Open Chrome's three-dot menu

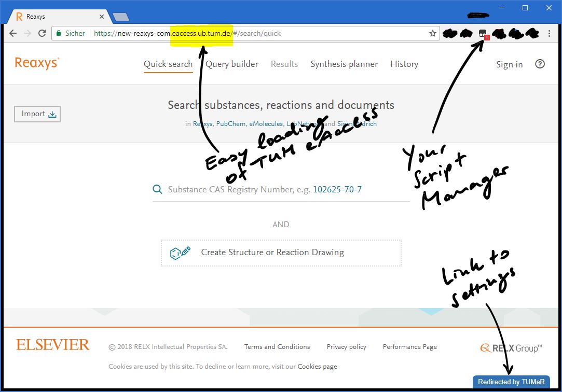(x=549, y=33)
